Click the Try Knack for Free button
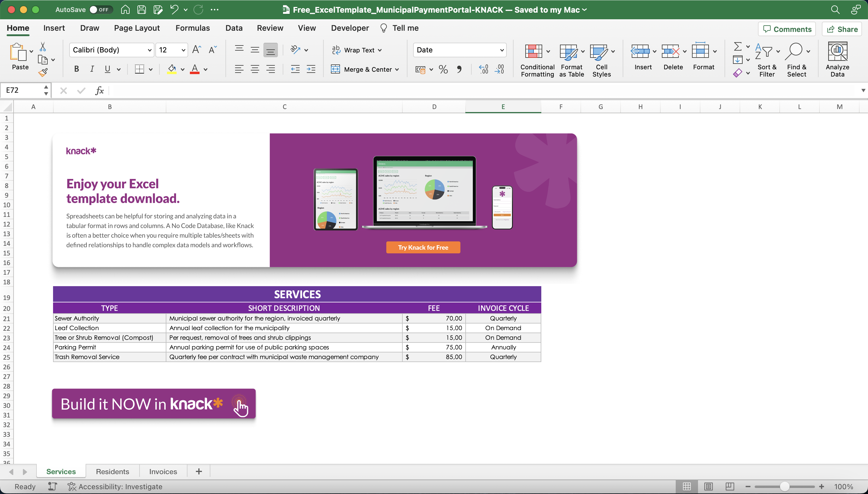The image size is (868, 494). click(x=423, y=247)
